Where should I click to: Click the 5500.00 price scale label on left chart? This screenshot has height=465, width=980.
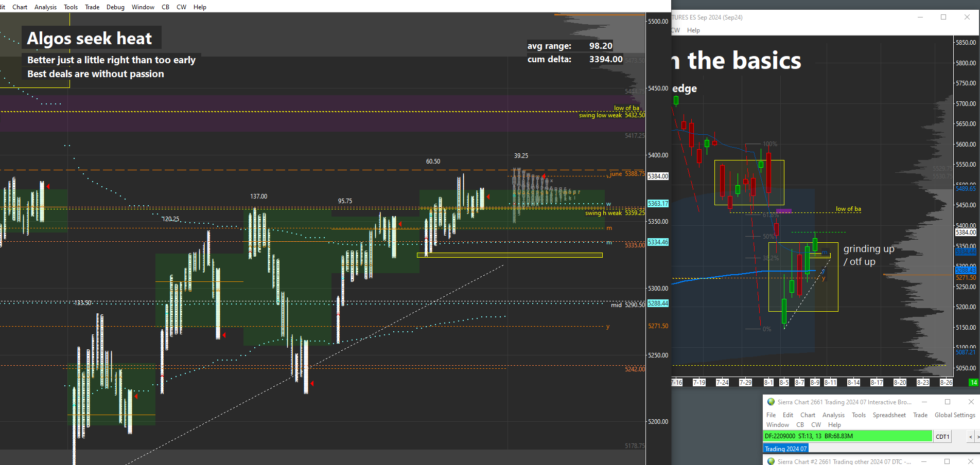pos(658,22)
